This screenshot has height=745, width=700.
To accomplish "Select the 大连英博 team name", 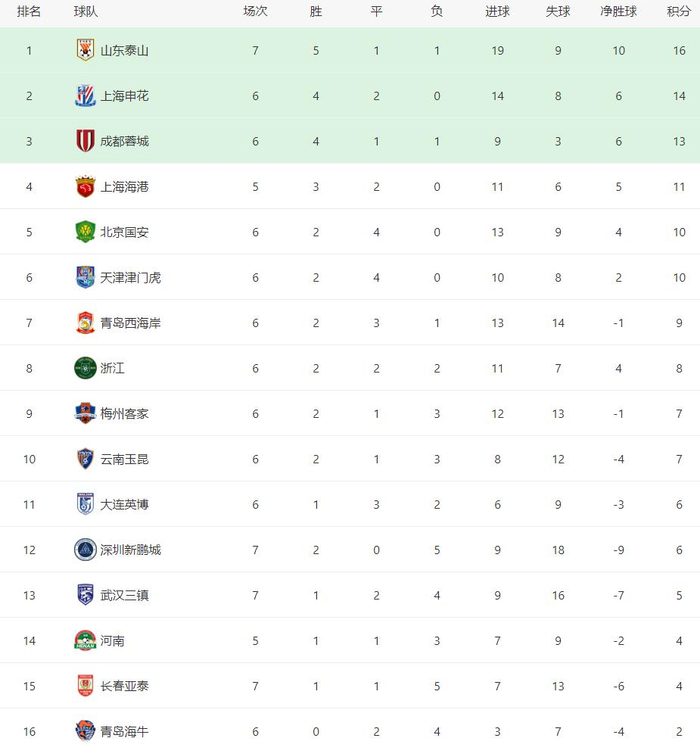I will (125, 504).
